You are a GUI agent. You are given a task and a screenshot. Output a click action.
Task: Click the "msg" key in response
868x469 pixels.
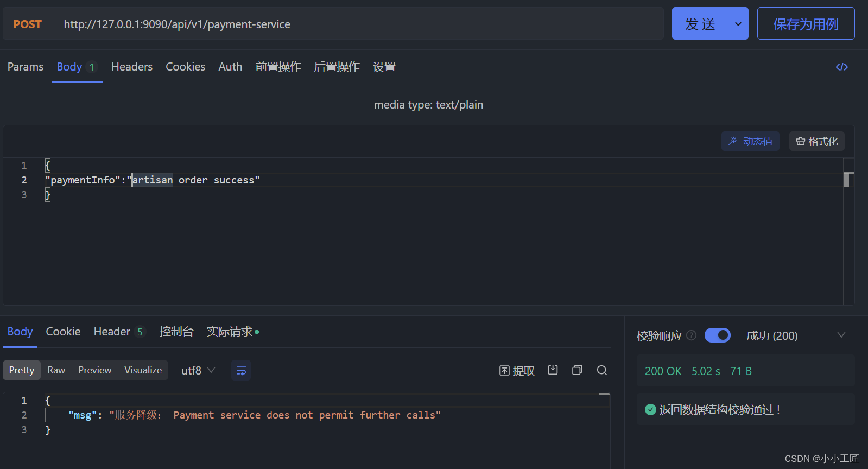click(83, 415)
